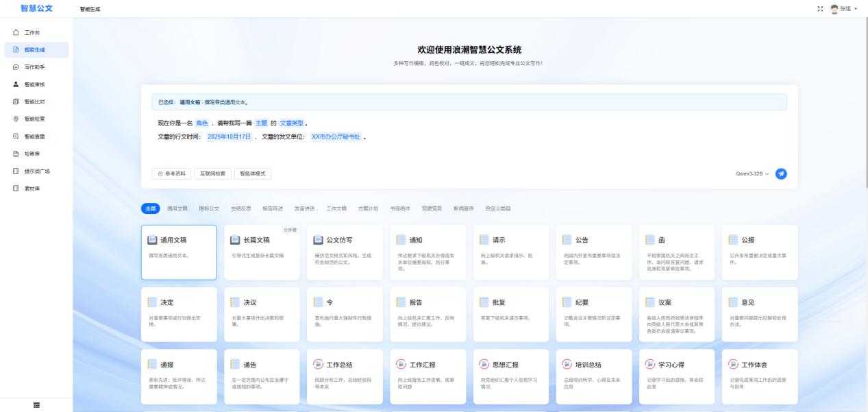This screenshot has height=412, width=868.
Task: Open 智能检索 in the sidebar
Action: coord(34,119)
